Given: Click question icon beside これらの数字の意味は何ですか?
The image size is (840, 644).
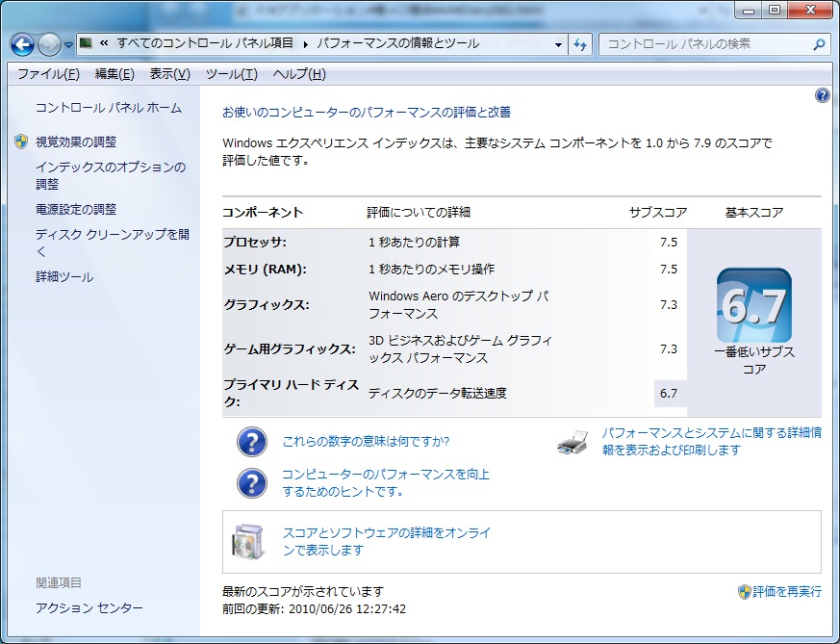Looking at the screenshot, I should (252, 442).
